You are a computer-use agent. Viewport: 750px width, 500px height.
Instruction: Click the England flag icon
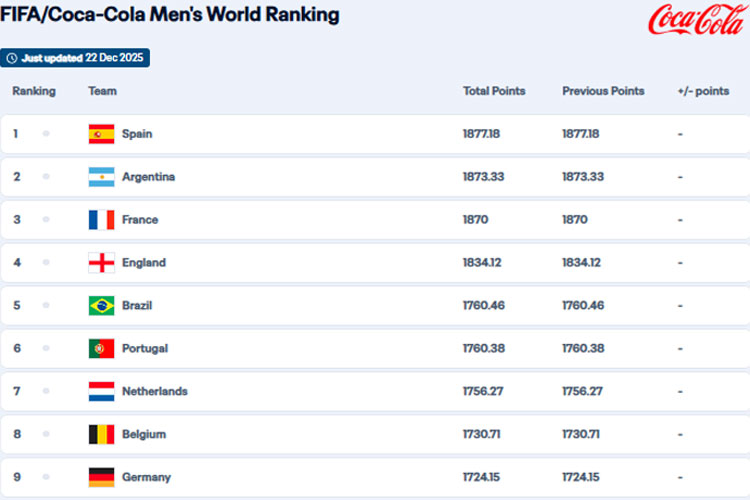click(101, 263)
